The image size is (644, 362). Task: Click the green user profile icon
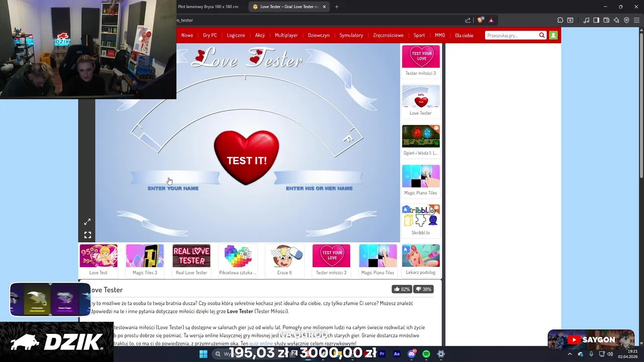[553, 35]
